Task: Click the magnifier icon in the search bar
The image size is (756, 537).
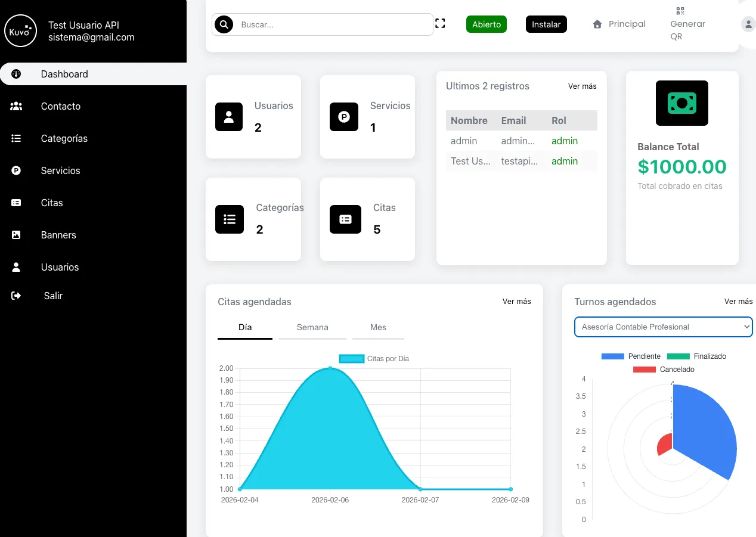Action: tap(224, 24)
